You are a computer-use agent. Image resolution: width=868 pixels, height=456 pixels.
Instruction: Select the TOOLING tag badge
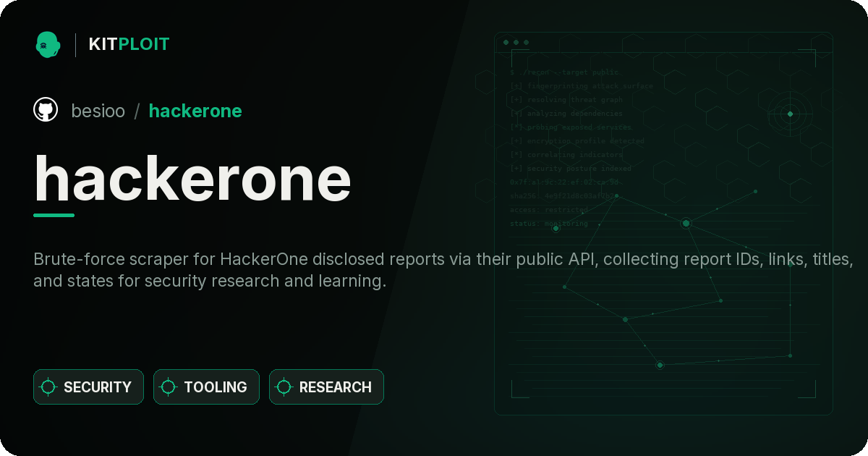(x=206, y=387)
